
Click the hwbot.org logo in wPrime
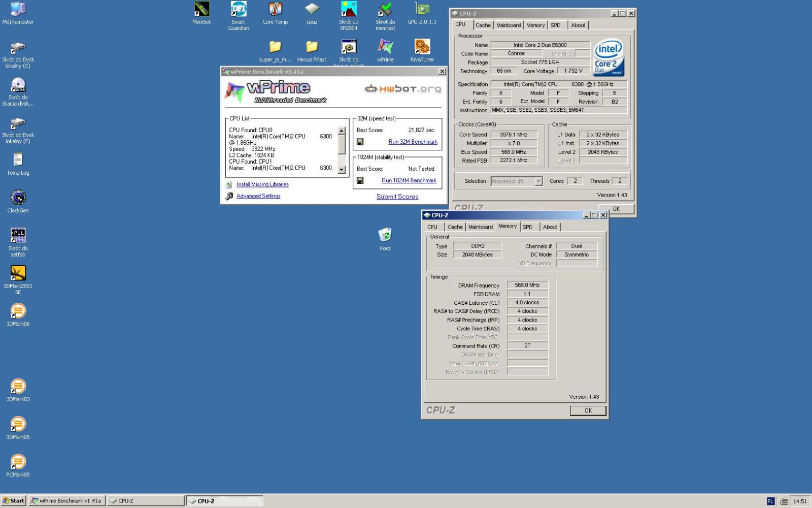[x=403, y=89]
